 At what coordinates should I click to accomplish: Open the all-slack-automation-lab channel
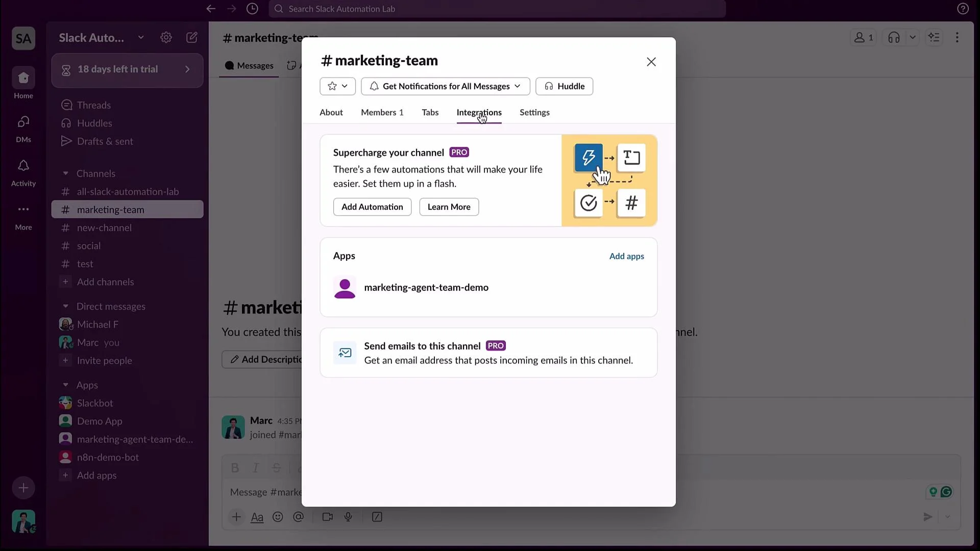click(x=127, y=192)
